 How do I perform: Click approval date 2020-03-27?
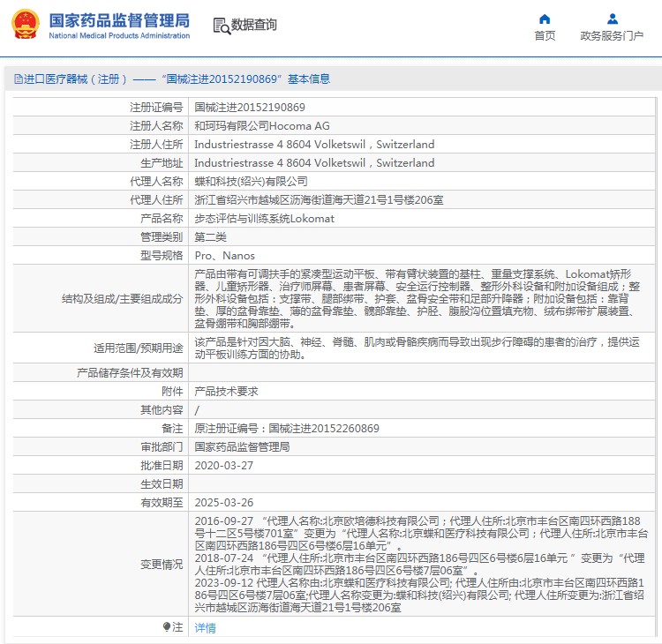[x=224, y=466]
